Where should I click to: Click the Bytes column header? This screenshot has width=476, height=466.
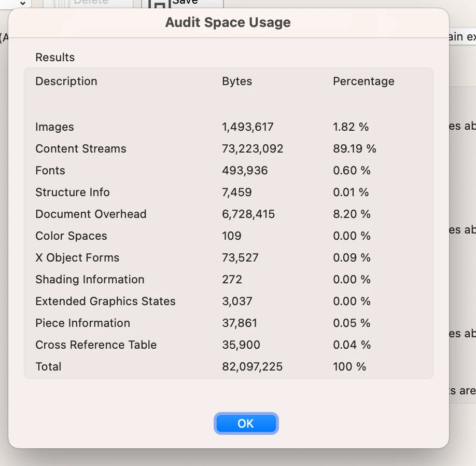click(x=237, y=81)
